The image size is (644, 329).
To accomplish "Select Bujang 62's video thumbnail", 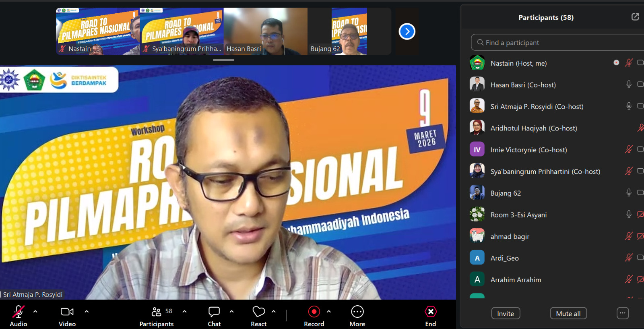I will click(x=349, y=31).
